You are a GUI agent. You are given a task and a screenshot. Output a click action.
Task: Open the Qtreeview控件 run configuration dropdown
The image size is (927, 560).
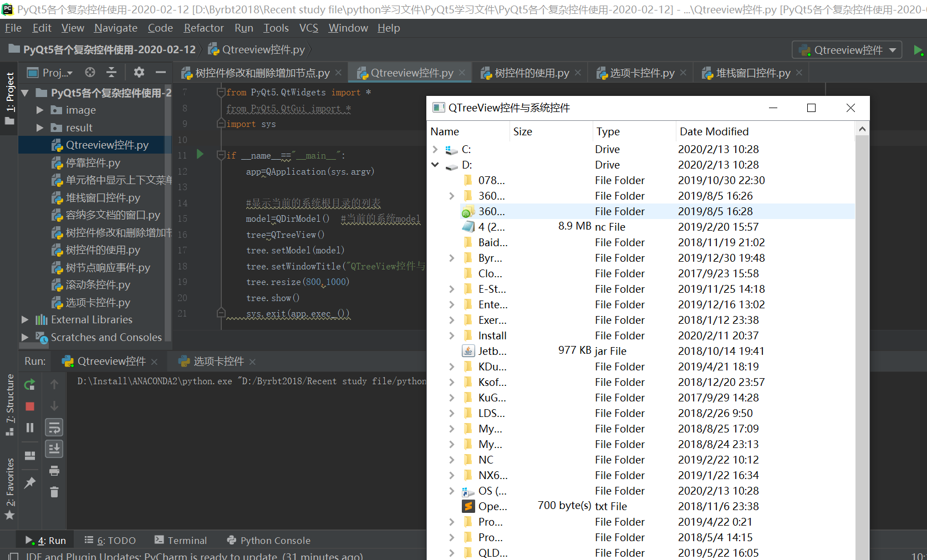847,50
